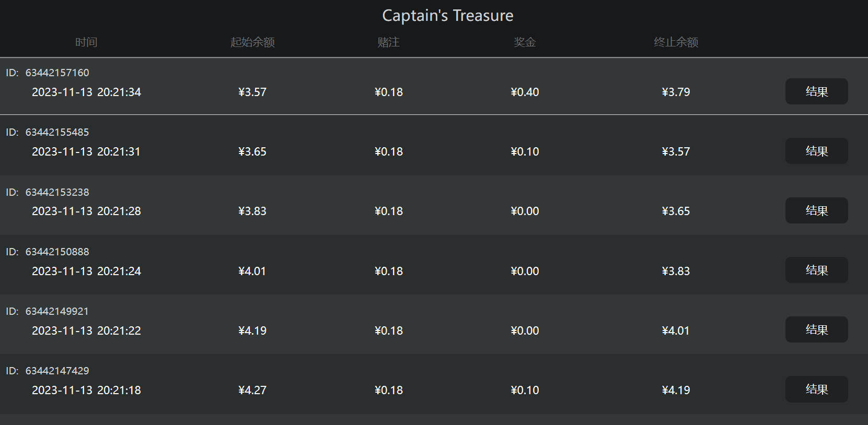868x425 pixels.
Task: View 结果 for bet ID 63442150888
Action: tap(816, 270)
